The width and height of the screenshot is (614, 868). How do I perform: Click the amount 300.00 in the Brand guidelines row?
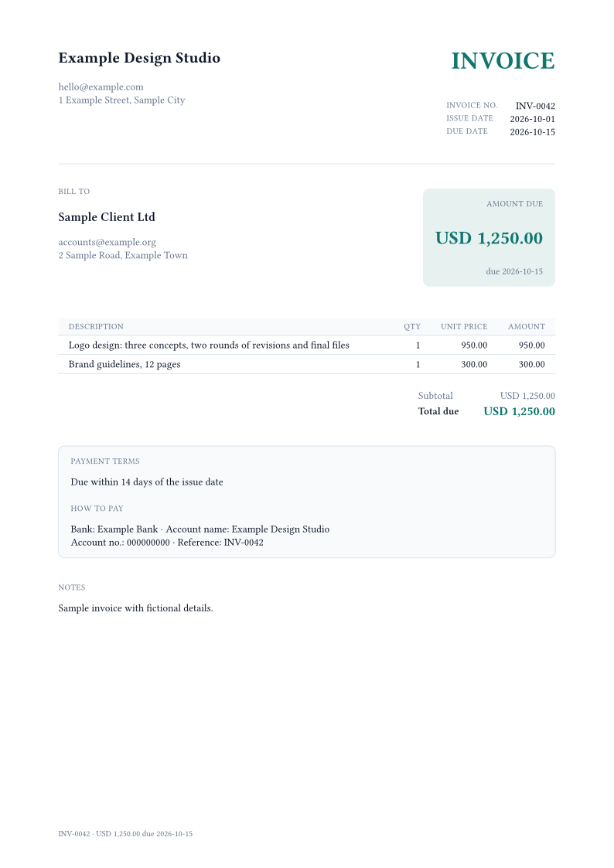point(531,365)
